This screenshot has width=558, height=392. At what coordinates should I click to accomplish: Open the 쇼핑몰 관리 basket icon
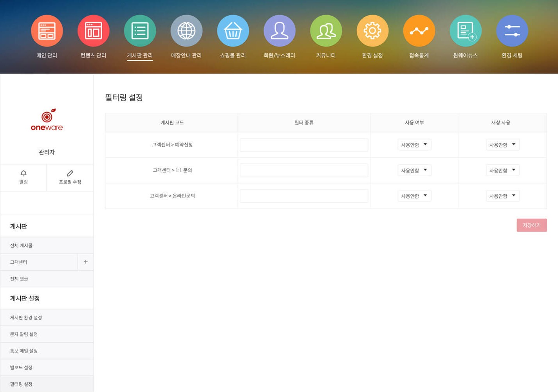point(233,31)
